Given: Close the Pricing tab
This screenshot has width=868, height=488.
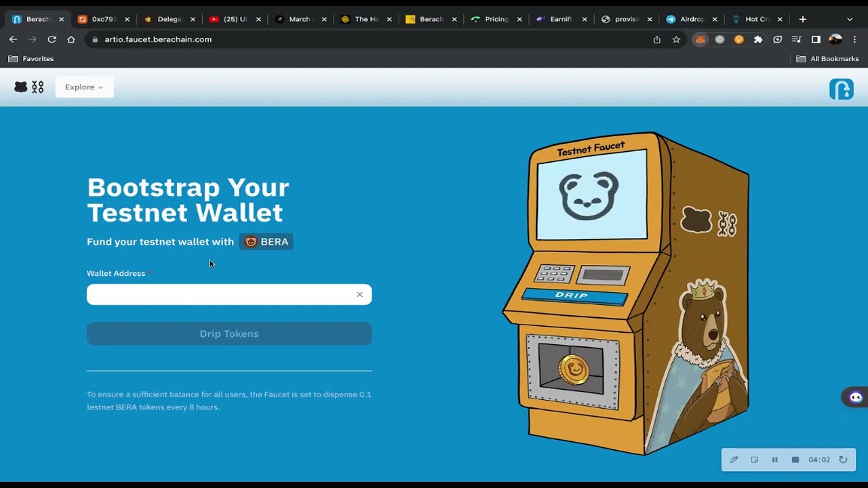Looking at the screenshot, I should [x=519, y=19].
